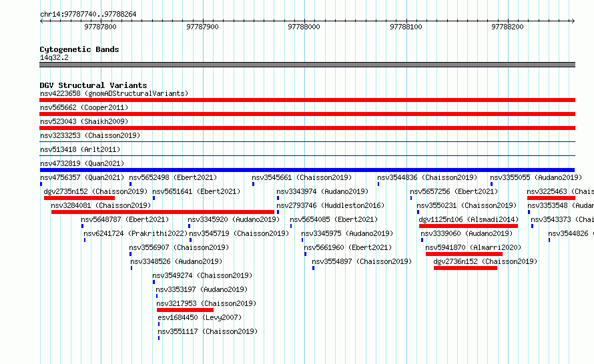Click the 97788000 ruler position label
Image resolution: width=594 pixels, height=364 pixels.
(x=304, y=27)
